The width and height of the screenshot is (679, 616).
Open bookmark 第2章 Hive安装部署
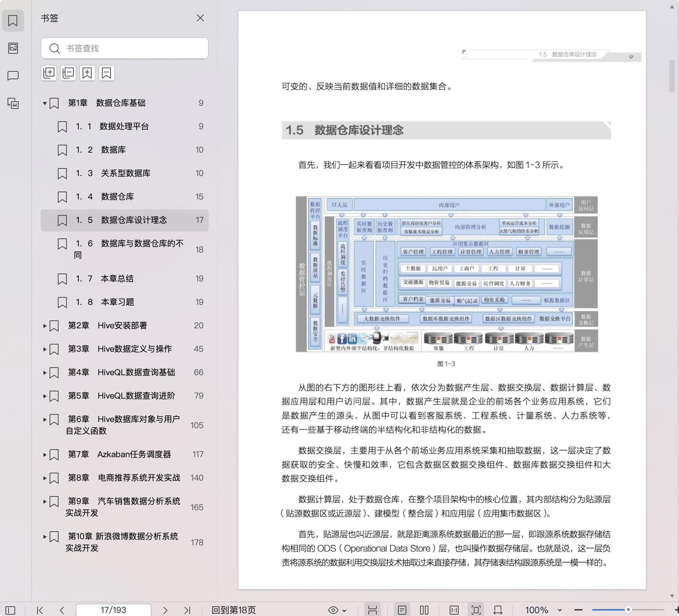(x=125, y=326)
